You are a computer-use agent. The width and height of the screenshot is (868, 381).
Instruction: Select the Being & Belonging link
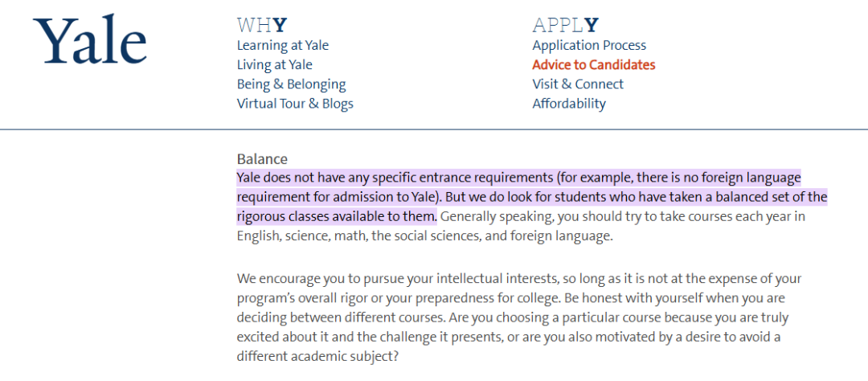point(291,84)
